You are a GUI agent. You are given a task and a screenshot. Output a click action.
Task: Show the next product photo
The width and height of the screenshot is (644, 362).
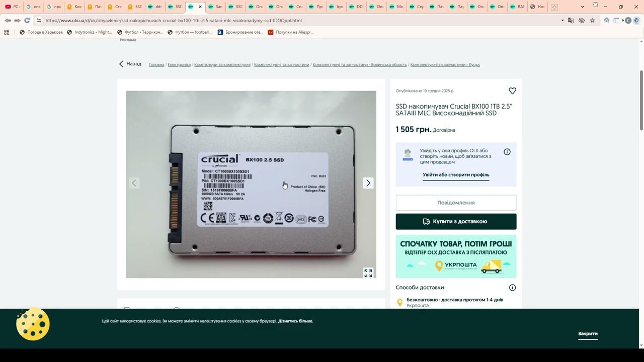[368, 183]
